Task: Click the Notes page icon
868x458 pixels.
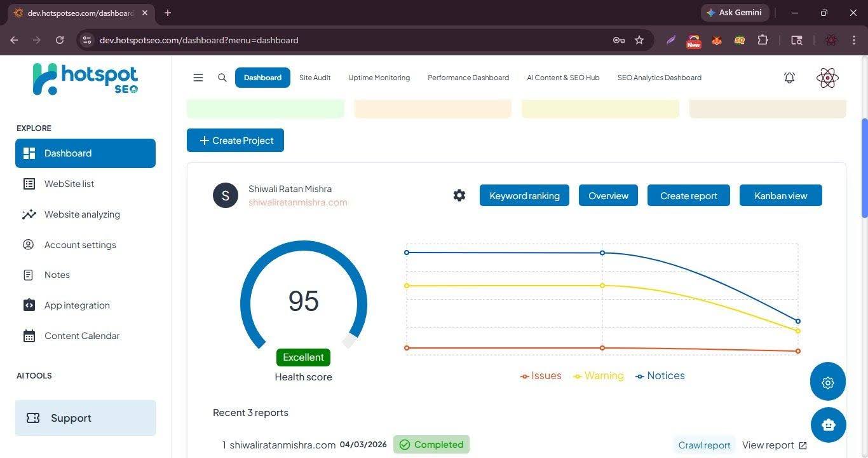Action: pos(29,275)
